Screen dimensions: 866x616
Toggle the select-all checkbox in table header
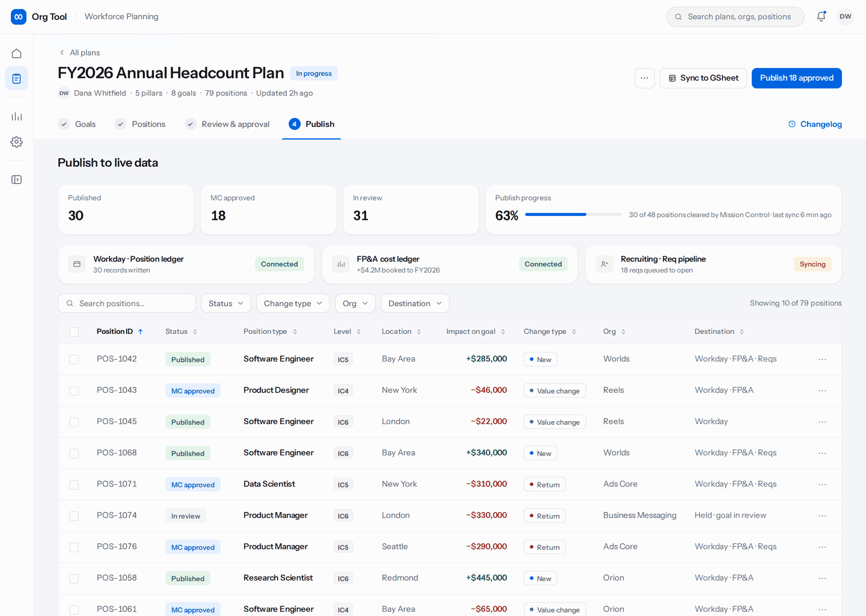(x=74, y=332)
